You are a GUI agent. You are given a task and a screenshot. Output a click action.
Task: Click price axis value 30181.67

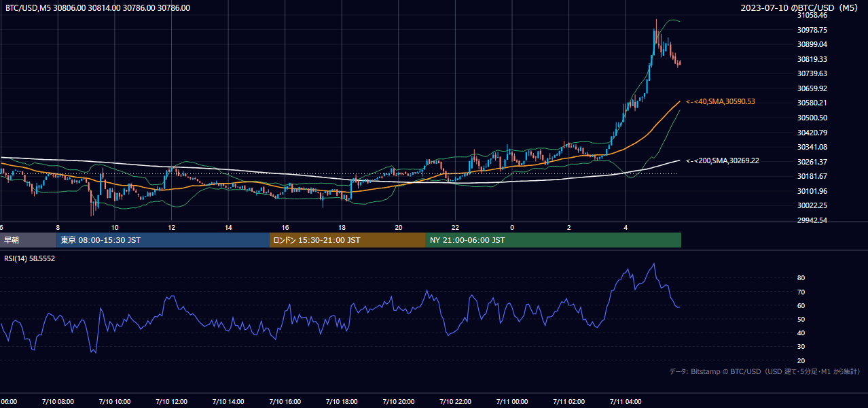pyautogui.click(x=812, y=176)
